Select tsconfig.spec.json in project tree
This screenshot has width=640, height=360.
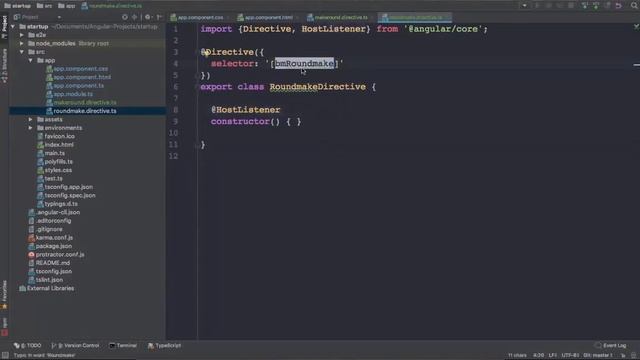tap(70, 196)
